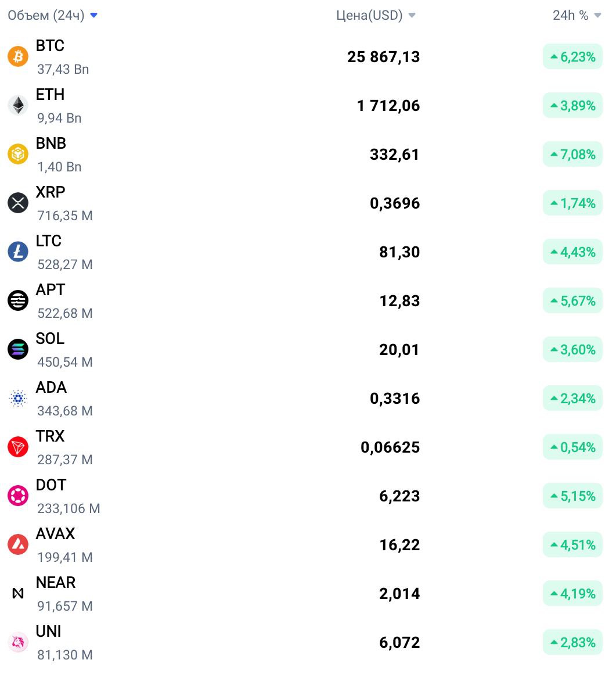The image size is (616, 692).
Task: Click the Ethereum ETH diamond icon
Action: [18, 105]
